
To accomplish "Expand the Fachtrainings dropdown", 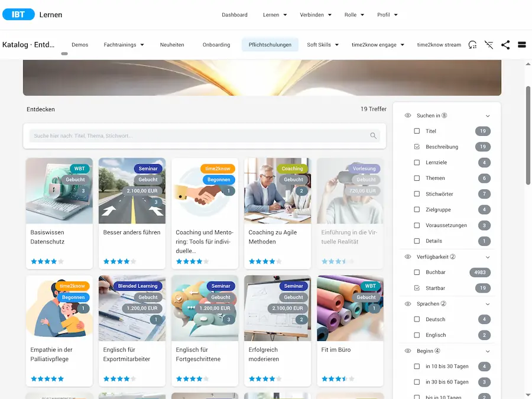I will 124,45.
